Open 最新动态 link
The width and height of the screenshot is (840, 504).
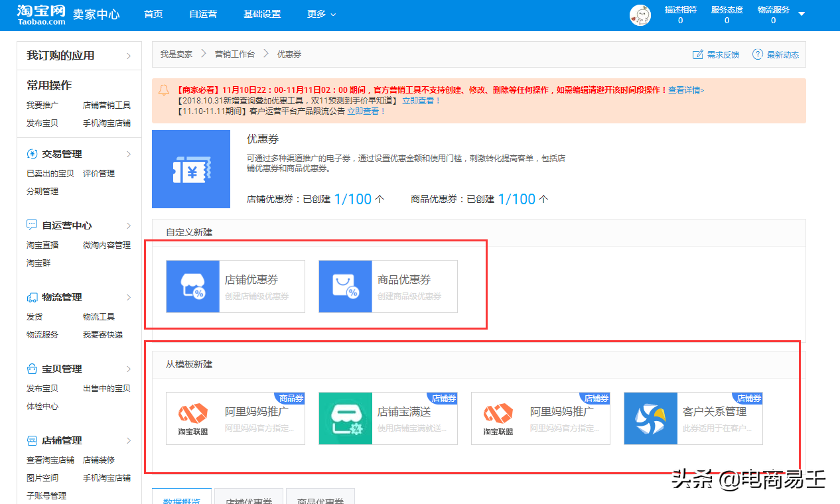tap(783, 54)
